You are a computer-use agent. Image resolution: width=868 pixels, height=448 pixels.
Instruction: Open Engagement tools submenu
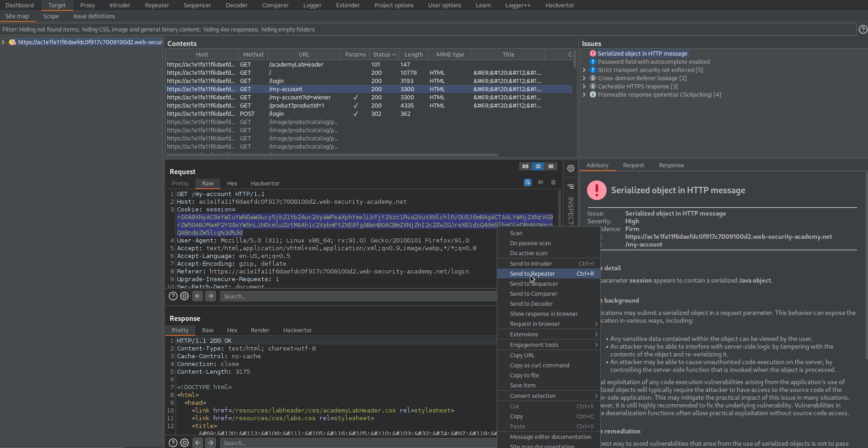point(549,345)
